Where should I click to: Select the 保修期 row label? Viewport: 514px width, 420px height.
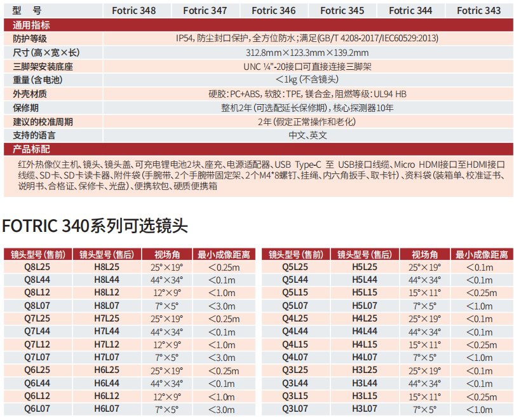click(x=25, y=107)
